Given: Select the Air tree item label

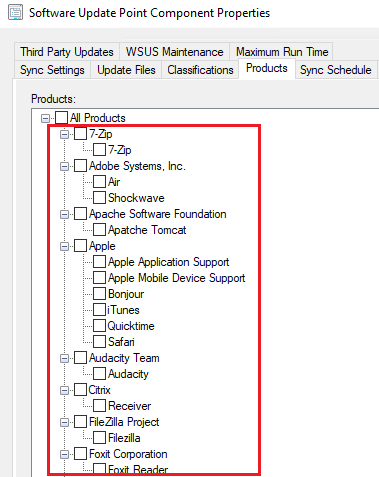Looking at the screenshot, I should pyautogui.click(x=114, y=182).
